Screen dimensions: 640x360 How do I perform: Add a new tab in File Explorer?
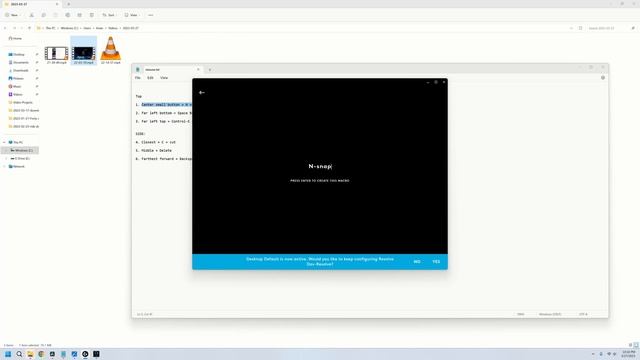tap(69, 4)
